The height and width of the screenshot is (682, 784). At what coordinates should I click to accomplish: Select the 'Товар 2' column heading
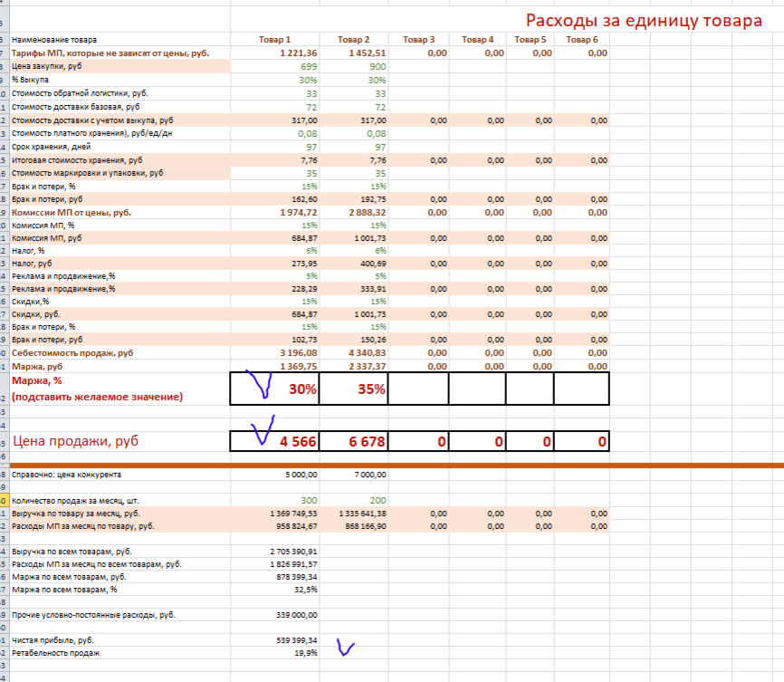(353, 40)
